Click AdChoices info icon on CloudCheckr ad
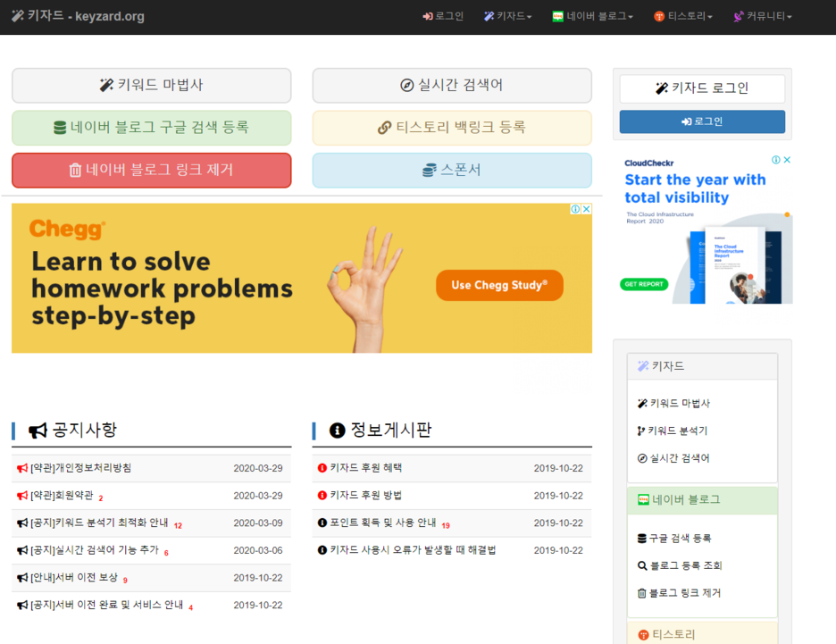 [x=776, y=160]
